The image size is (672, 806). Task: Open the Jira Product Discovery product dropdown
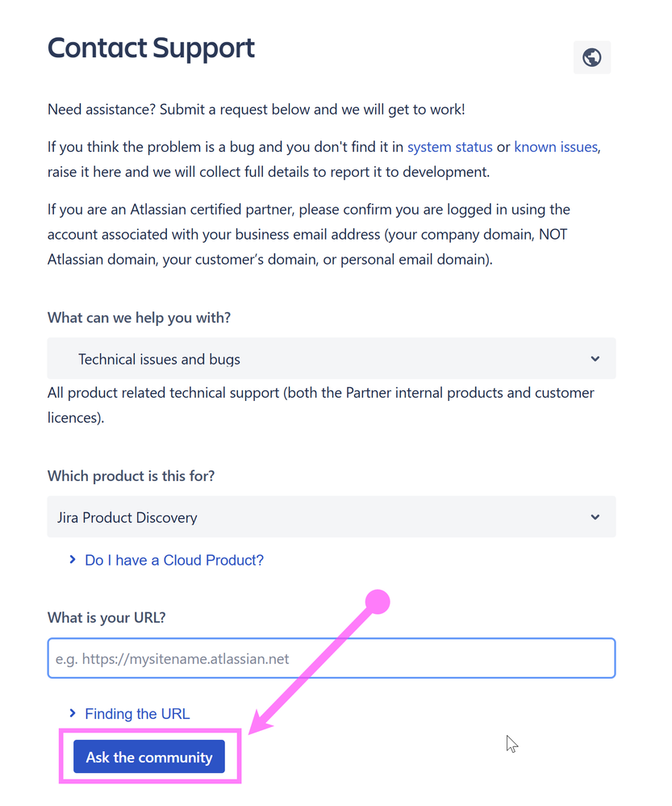[331, 517]
